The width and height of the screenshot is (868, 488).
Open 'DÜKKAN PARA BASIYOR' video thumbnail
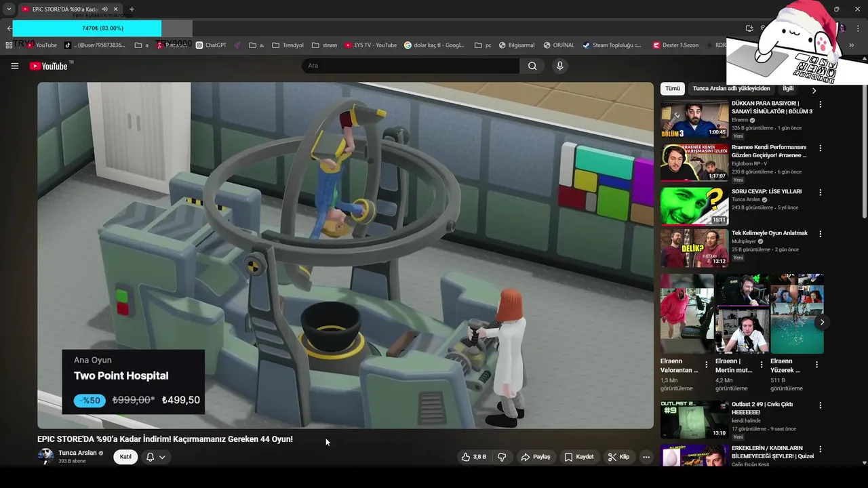point(694,119)
